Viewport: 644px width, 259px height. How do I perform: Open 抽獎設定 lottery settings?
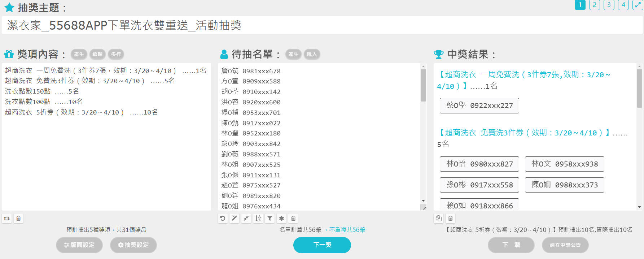[x=133, y=245]
